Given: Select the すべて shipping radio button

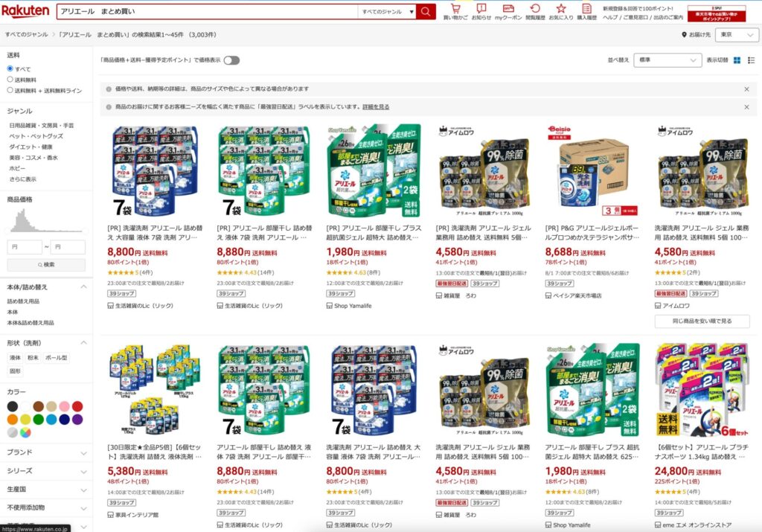Looking at the screenshot, I should tap(10, 68).
